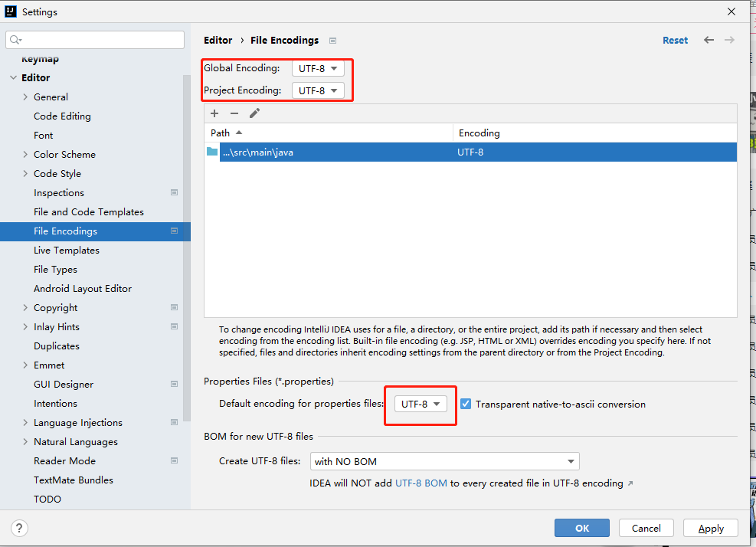This screenshot has height=547, width=756.
Task: Click the project icon next to Inspections
Action: tap(174, 192)
